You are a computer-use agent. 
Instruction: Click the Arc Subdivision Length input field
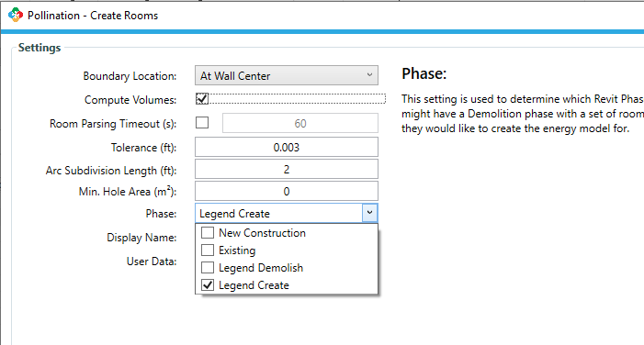click(287, 169)
